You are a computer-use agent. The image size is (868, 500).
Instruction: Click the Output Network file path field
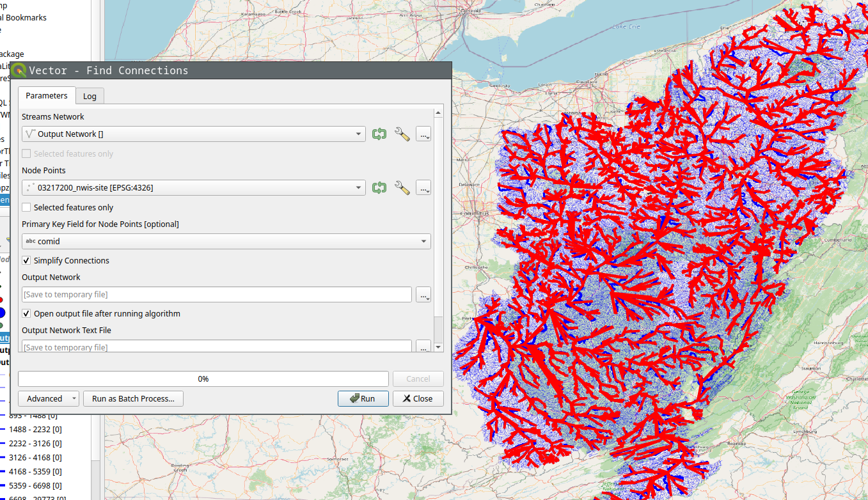216,295
